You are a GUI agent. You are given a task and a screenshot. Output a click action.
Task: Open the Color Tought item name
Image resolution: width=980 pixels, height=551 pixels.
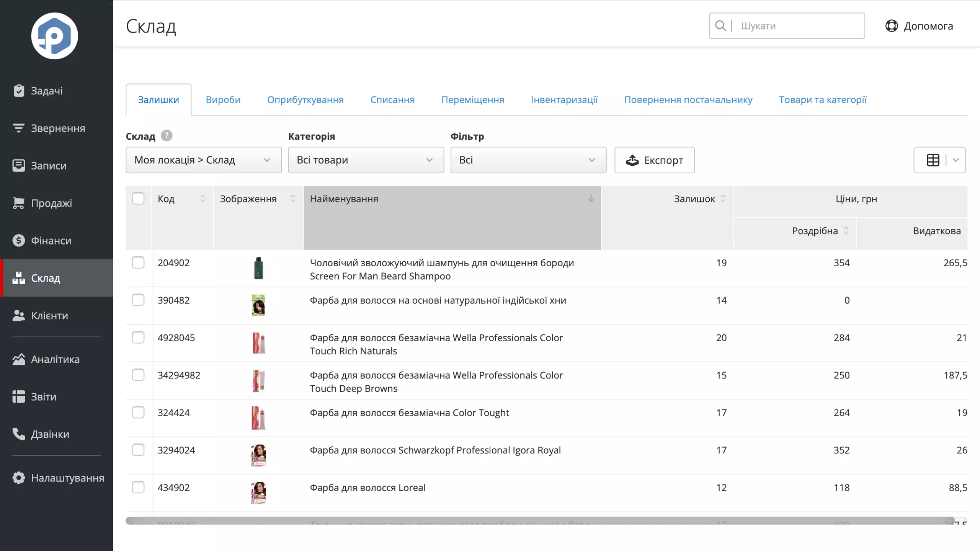tap(409, 412)
